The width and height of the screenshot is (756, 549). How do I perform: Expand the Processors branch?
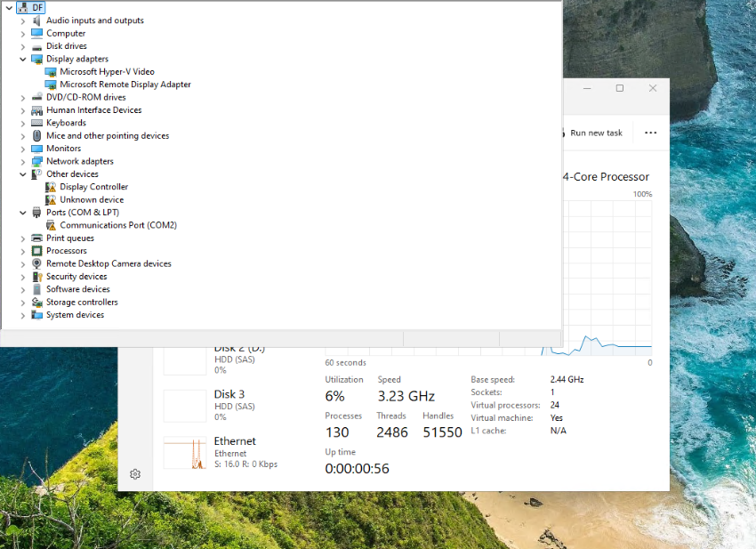point(22,251)
